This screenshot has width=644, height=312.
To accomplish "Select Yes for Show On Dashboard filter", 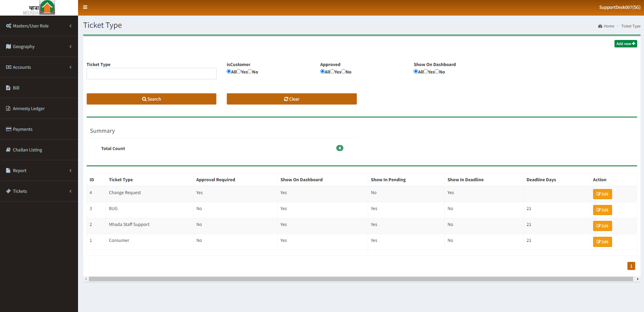I will click(x=425, y=71).
